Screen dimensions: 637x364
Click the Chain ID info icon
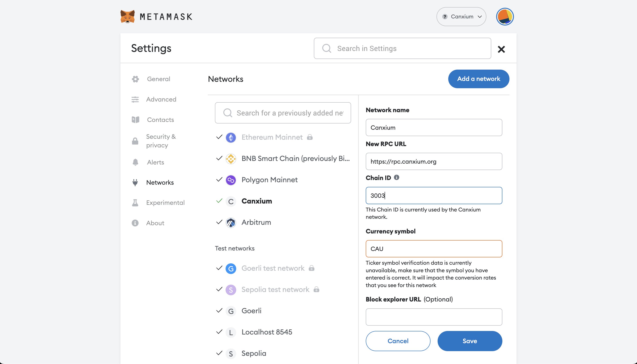click(x=396, y=177)
